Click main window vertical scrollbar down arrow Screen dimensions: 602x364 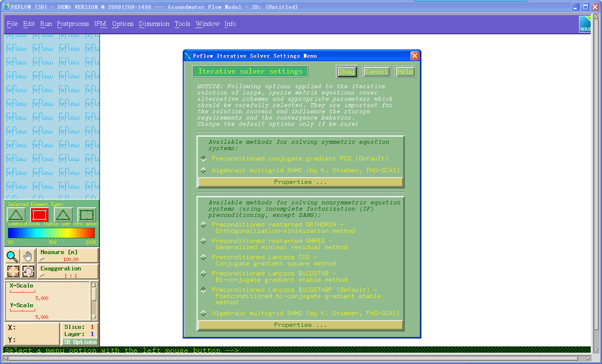point(597,350)
